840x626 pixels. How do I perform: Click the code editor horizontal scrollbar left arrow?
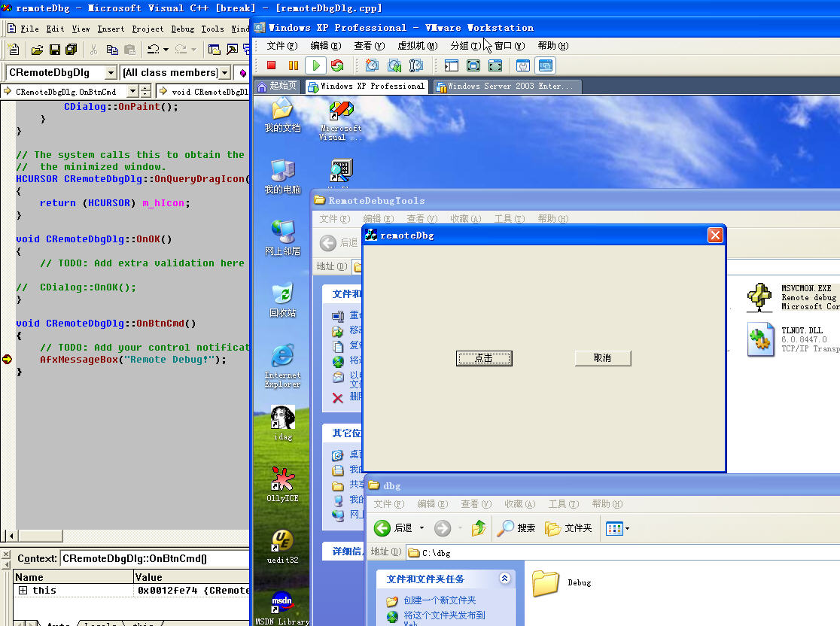pyautogui.click(x=11, y=535)
